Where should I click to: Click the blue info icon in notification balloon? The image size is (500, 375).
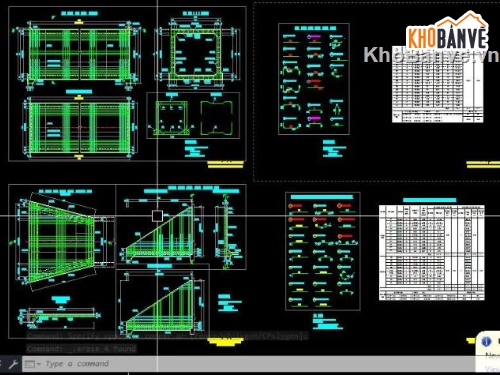(486, 341)
